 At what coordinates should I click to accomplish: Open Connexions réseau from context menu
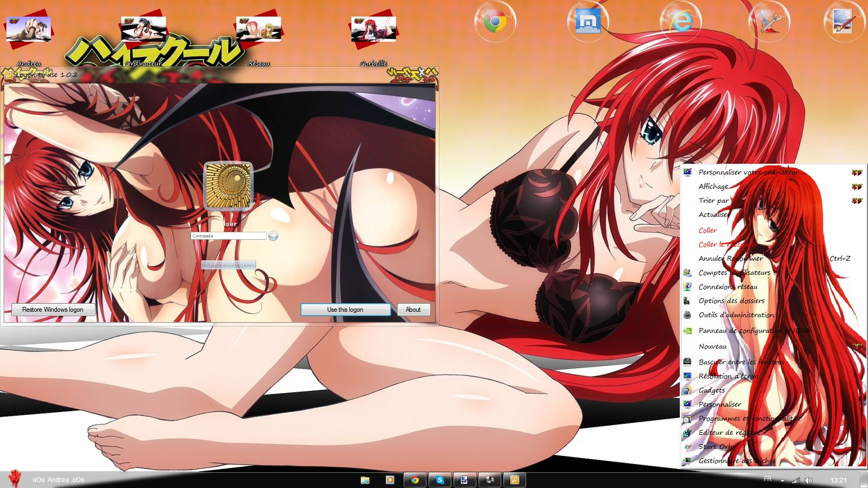(773, 287)
